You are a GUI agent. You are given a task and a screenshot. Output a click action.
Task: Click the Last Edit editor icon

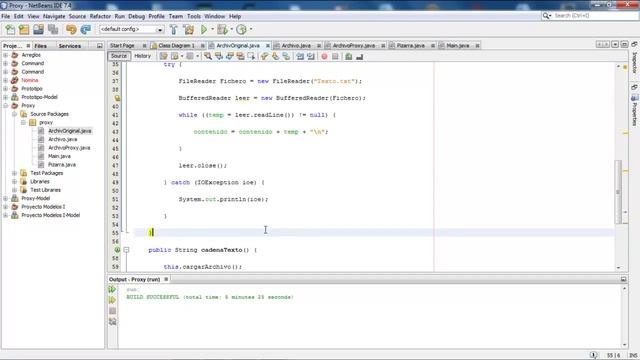[x=164, y=56]
